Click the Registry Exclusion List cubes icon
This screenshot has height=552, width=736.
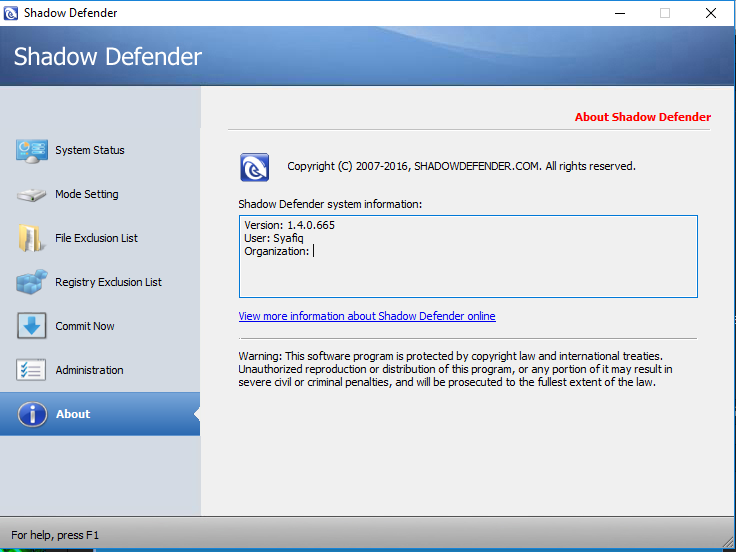click(31, 282)
